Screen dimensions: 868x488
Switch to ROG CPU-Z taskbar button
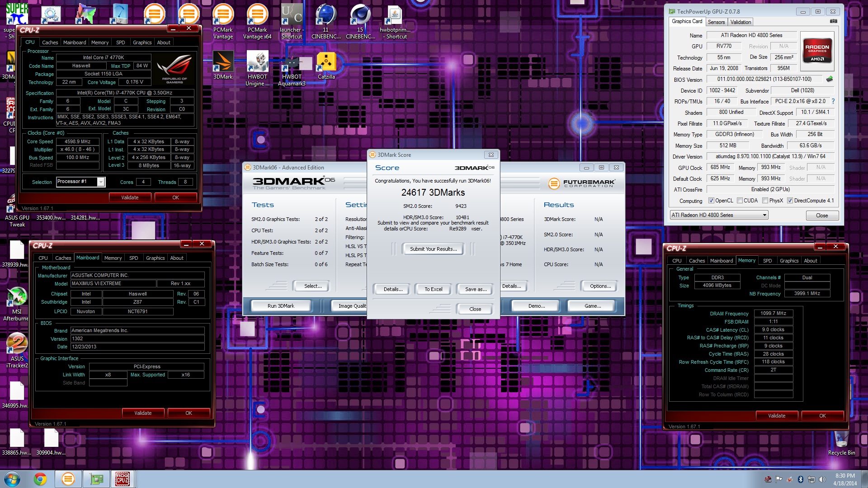tap(123, 479)
